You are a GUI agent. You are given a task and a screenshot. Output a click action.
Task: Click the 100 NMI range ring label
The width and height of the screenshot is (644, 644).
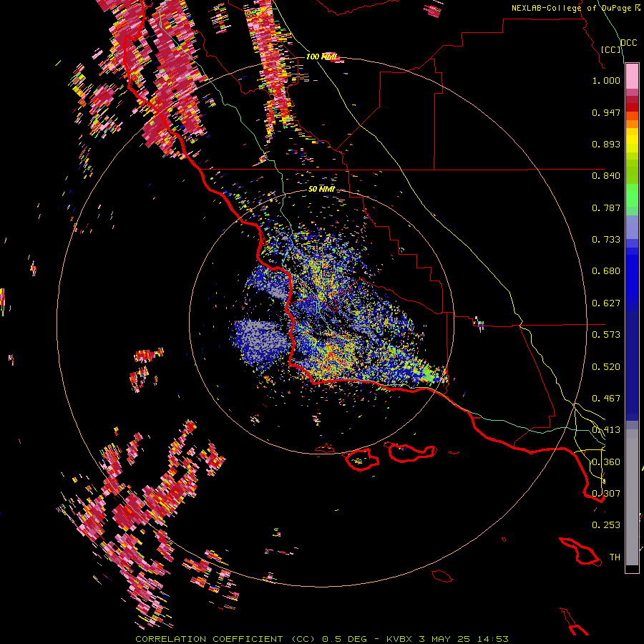(x=321, y=57)
